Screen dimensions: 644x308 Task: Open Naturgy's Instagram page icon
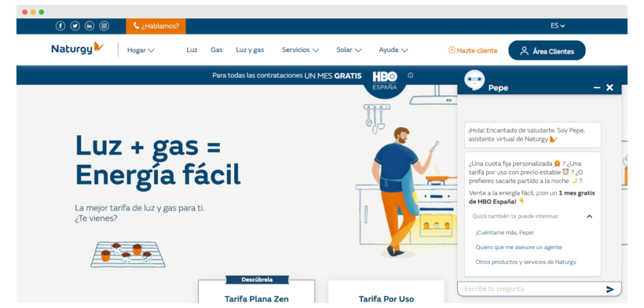[x=104, y=26]
